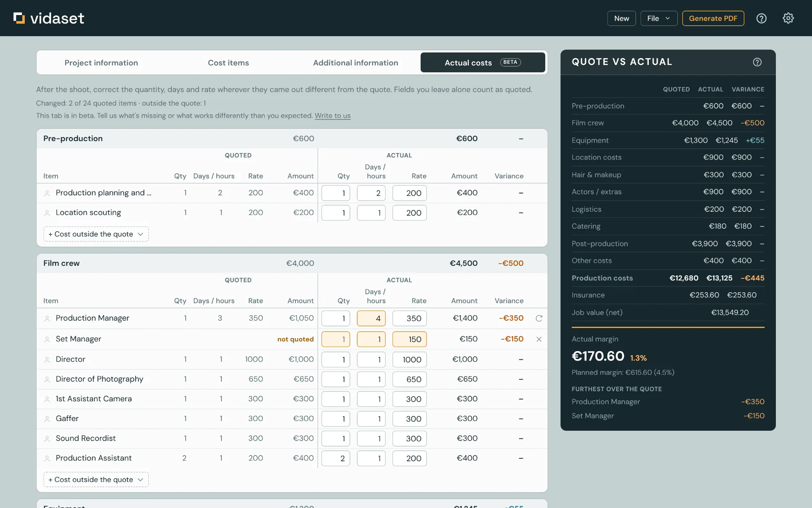
Task: Click Film crew variance -€500 in summary panel
Action: [752, 123]
